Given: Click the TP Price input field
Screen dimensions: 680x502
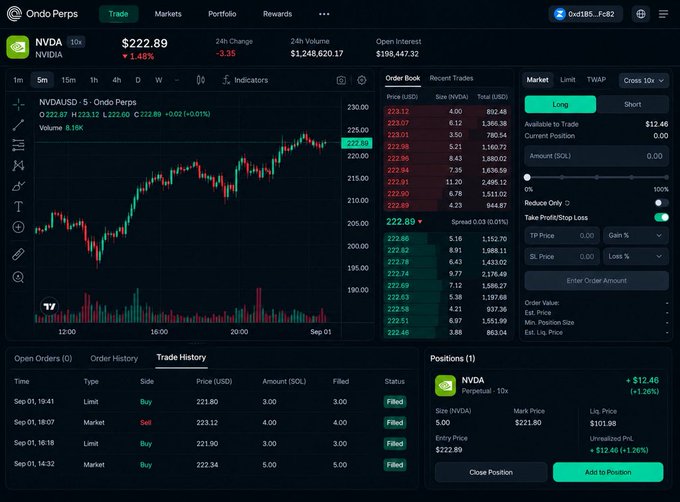Looking at the screenshot, I should (562, 235).
